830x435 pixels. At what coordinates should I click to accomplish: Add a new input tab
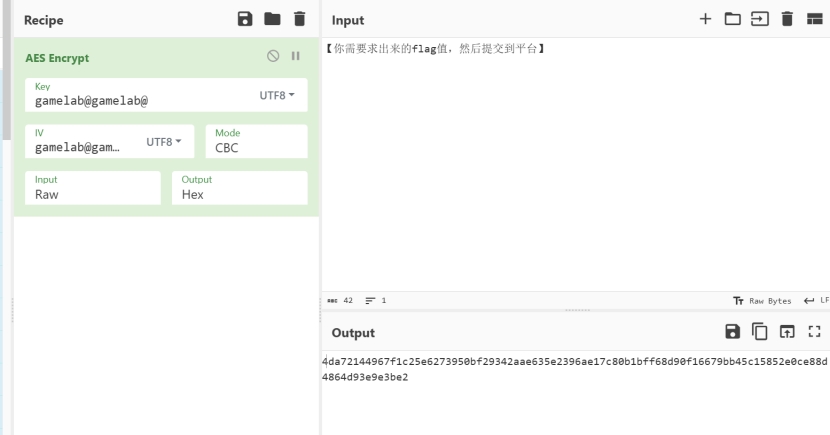click(x=705, y=19)
